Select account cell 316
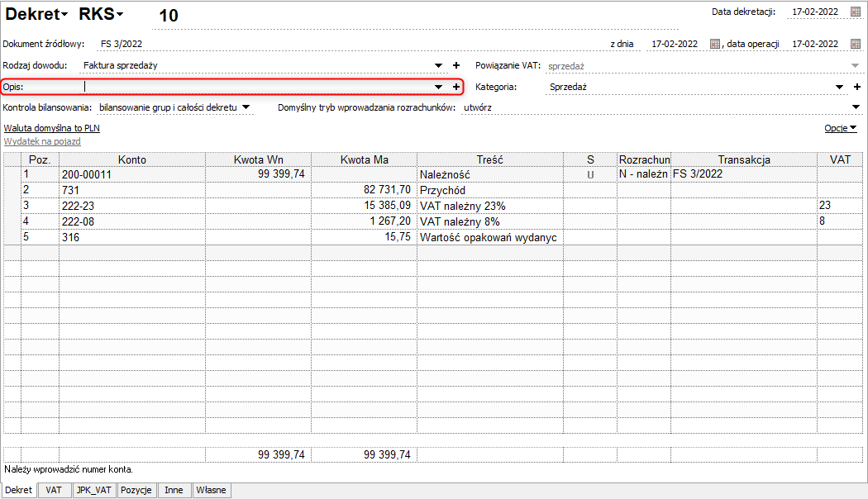The image size is (868, 499). (x=132, y=237)
